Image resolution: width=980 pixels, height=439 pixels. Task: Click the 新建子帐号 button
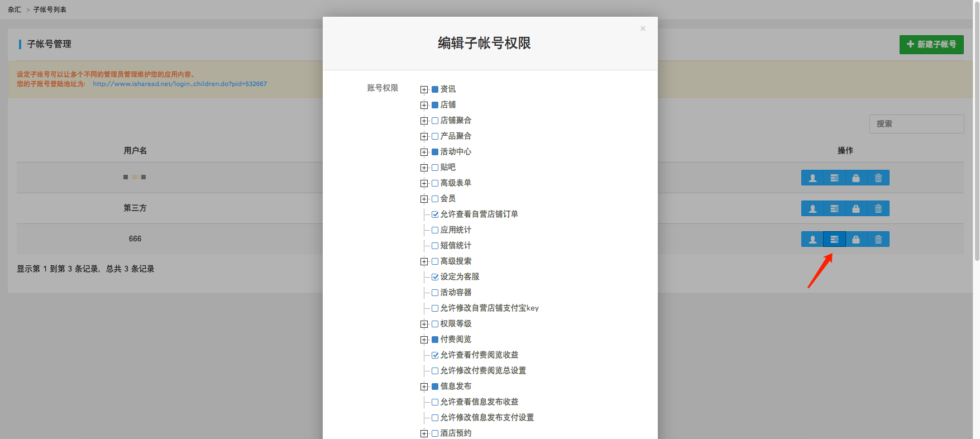click(931, 45)
